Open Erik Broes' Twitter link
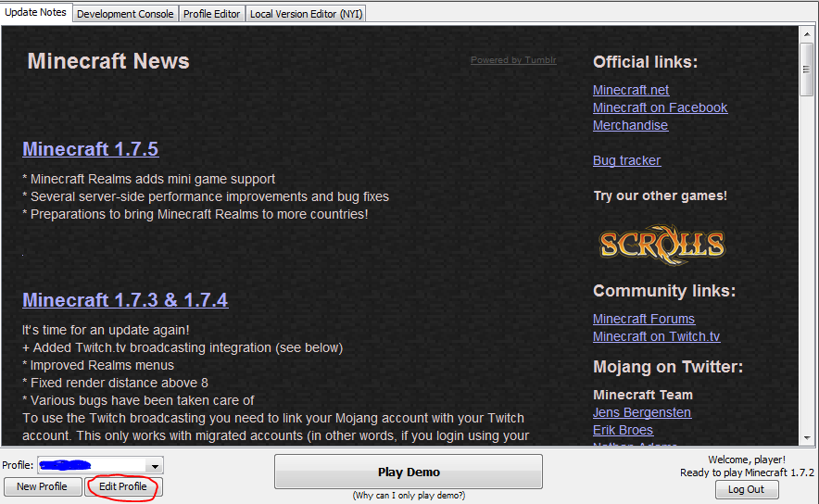Viewport: 819px width, 504px height. point(624,431)
